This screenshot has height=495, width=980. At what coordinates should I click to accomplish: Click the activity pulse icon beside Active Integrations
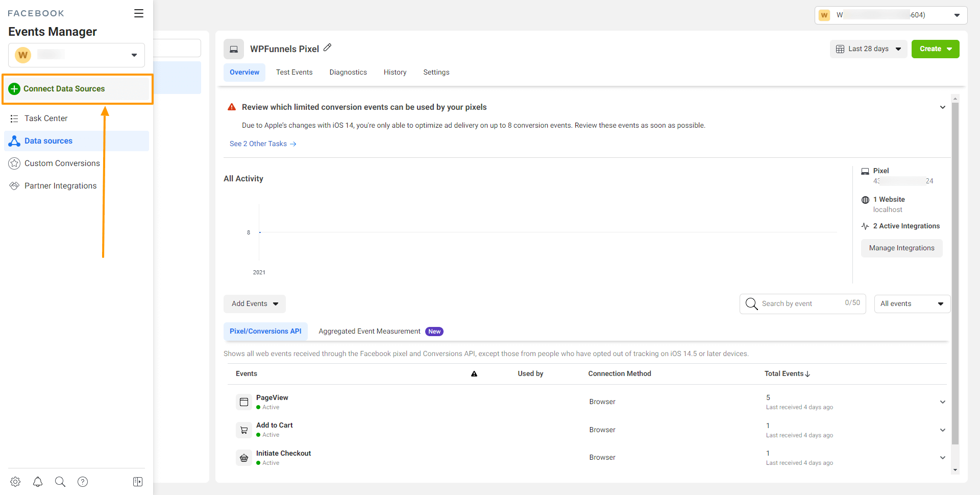click(865, 226)
